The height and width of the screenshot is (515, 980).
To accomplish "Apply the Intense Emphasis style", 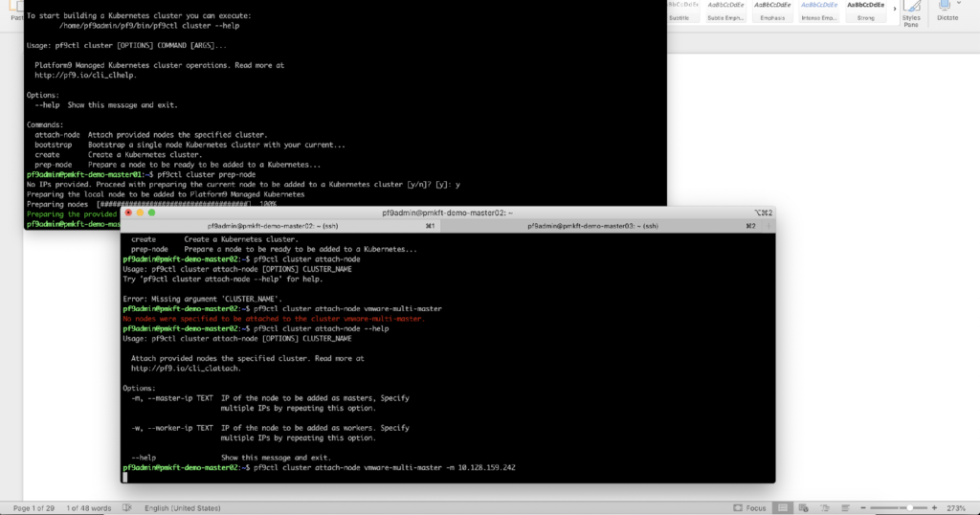I will coord(818,10).
